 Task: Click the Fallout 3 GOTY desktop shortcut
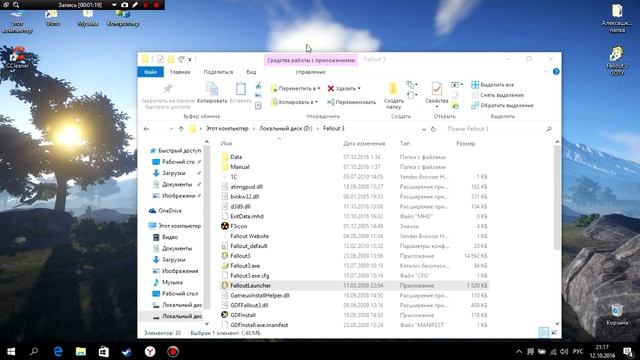click(x=617, y=61)
